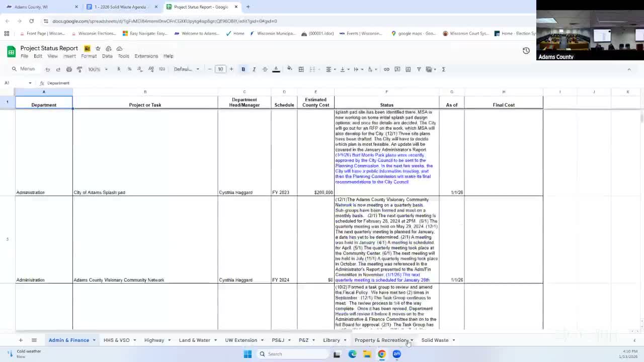Open the font family dropdown
The image size is (644, 362).
(187, 69)
